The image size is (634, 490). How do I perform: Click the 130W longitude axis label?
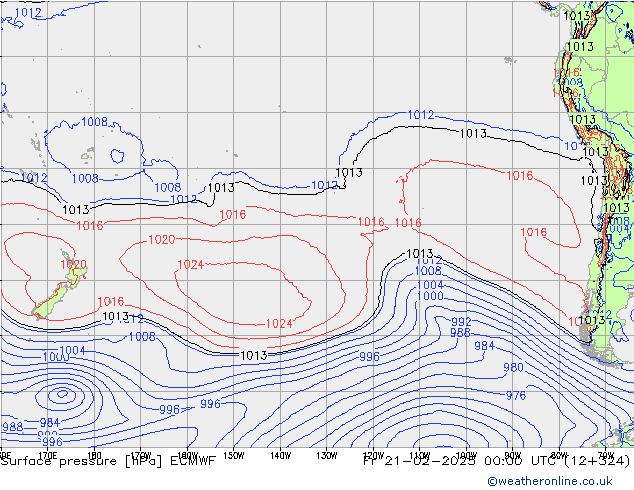(327, 456)
